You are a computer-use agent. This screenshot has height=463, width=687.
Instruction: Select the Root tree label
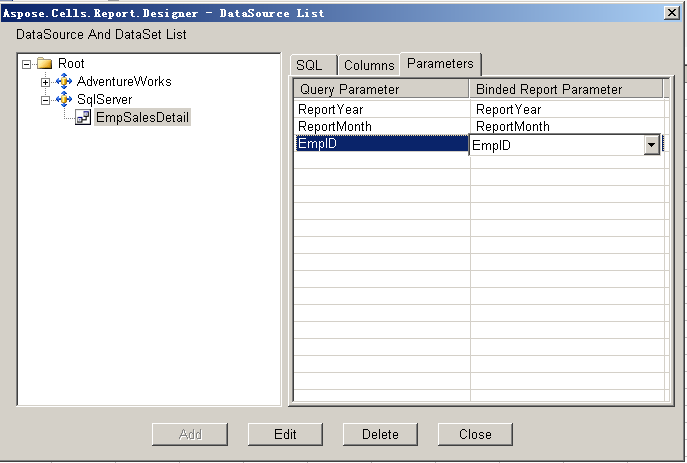click(x=71, y=64)
